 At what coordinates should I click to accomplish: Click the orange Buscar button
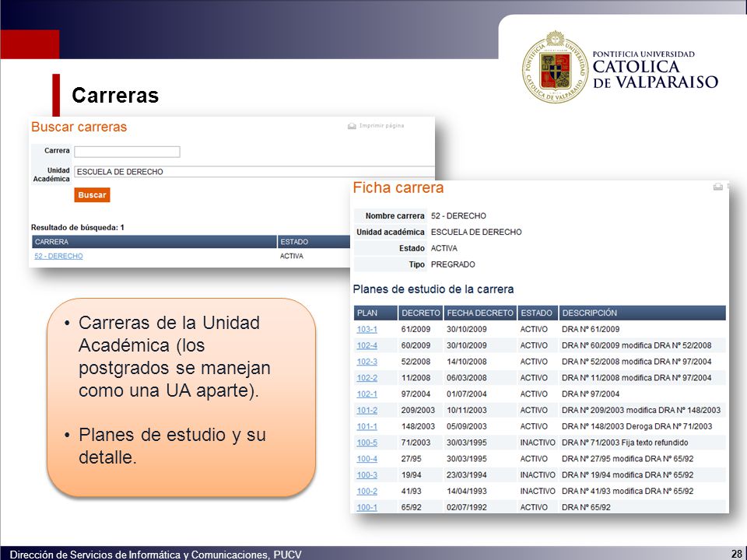[92, 194]
